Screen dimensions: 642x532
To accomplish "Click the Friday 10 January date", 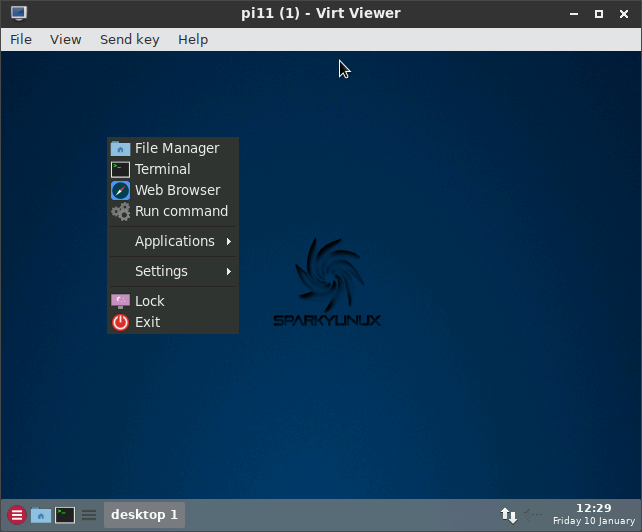I will [594, 521].
